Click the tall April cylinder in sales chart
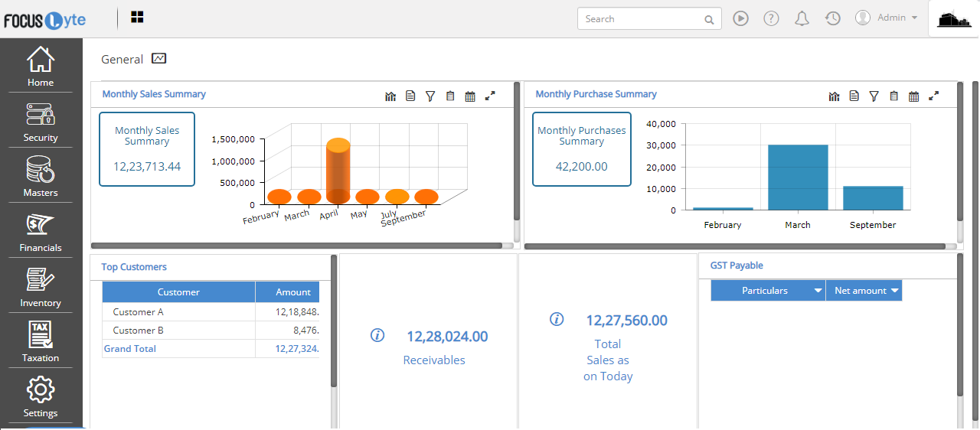 click(x=338, y=172)
